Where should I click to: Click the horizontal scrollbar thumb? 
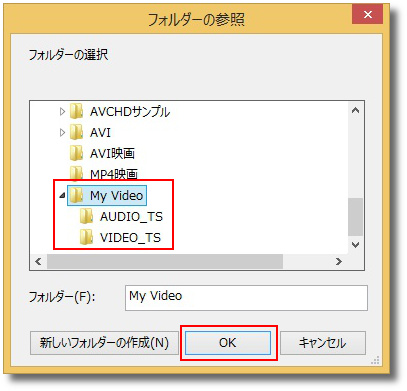click(165, 261)
